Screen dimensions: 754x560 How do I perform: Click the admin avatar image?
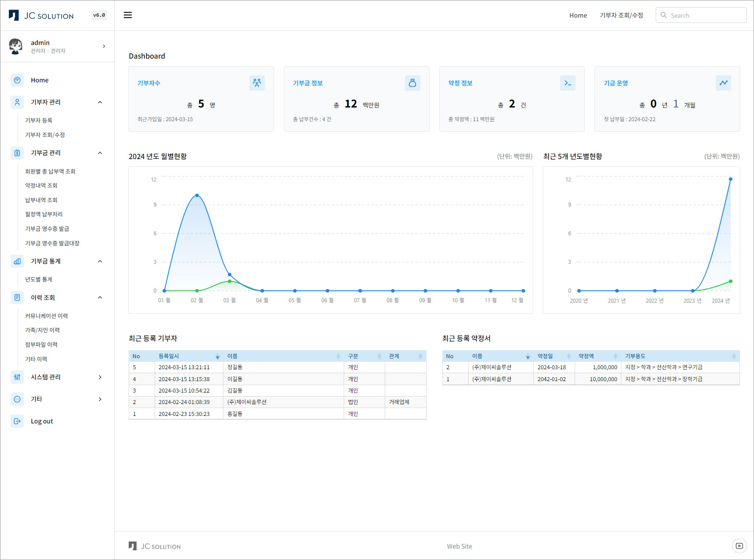tap(16, 46)
